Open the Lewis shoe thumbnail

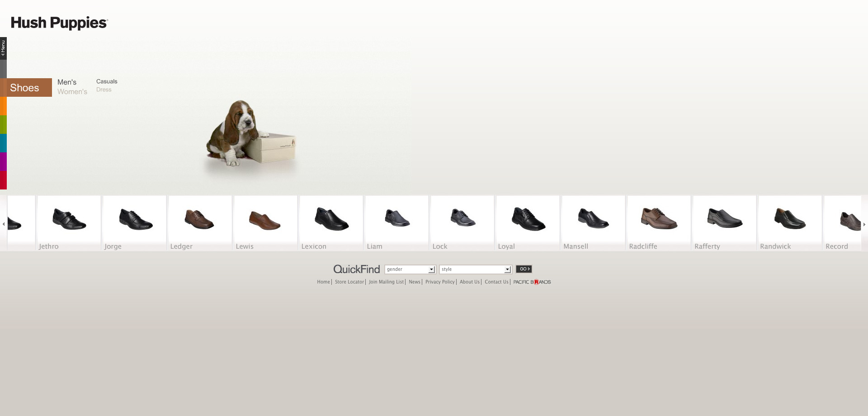click(x=266, y=223)
